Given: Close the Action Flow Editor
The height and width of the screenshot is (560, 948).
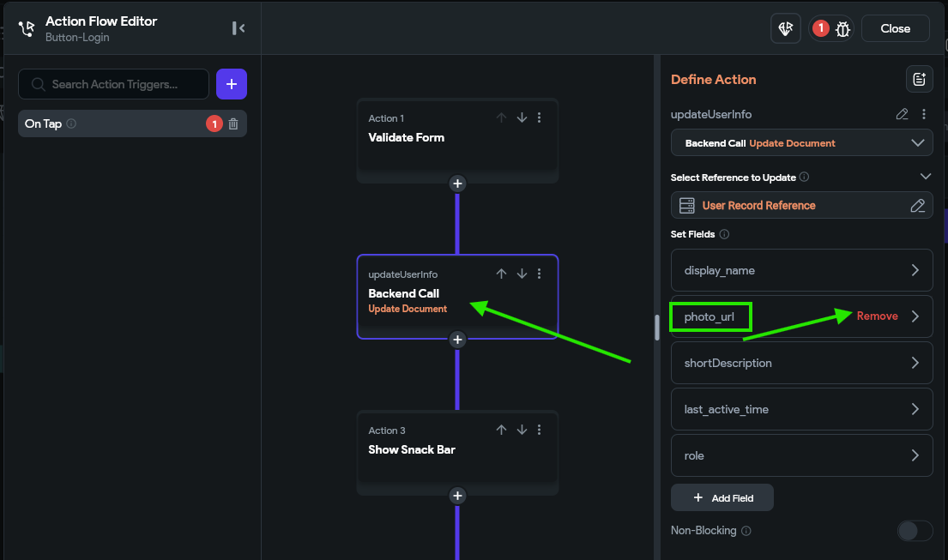Looking at the screenshot, I should [896, 28].
